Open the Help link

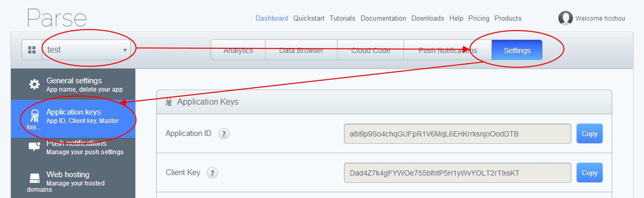pos(456,18)
